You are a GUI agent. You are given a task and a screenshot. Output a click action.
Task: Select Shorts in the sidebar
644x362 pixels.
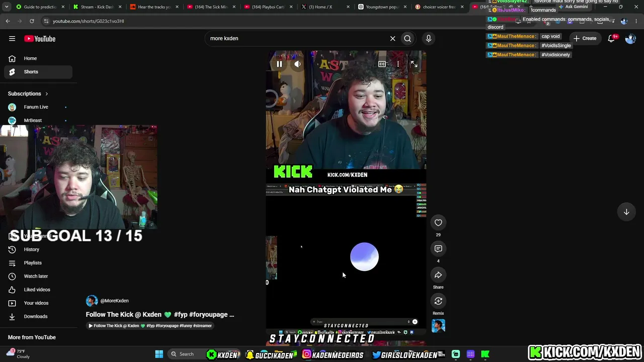[x=38, y=72]
